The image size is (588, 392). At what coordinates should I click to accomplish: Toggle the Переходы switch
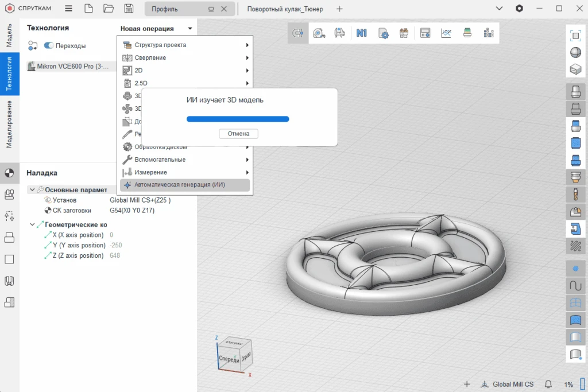click(x=49, y=46)
